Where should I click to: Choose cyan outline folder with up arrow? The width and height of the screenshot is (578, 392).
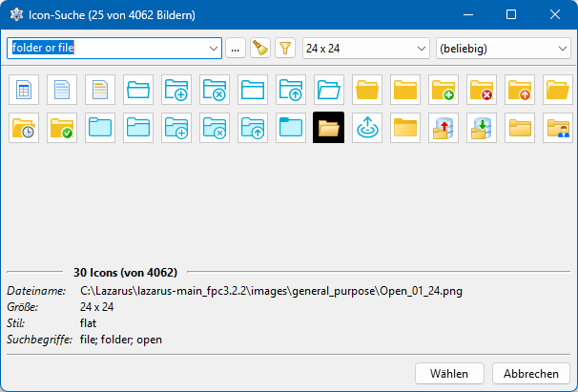point(291,90)
